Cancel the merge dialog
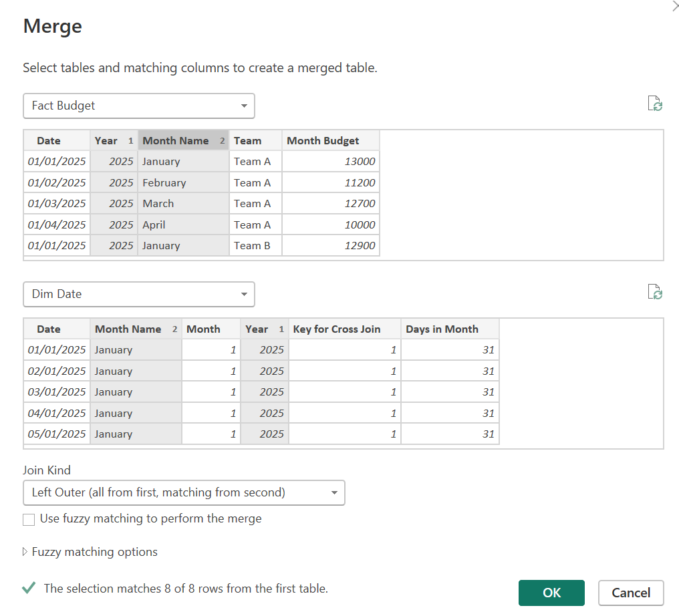Screen dimensions: 679x616 point(630,593)
